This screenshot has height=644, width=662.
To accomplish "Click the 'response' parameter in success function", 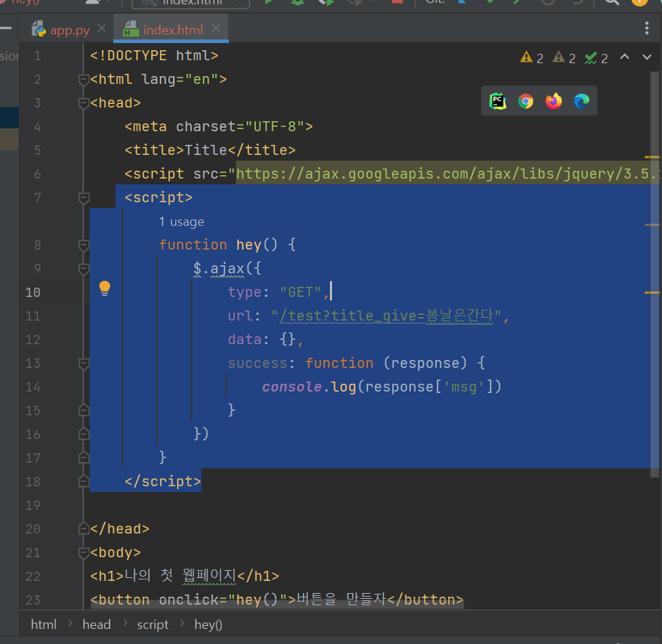I will (425, 363).
